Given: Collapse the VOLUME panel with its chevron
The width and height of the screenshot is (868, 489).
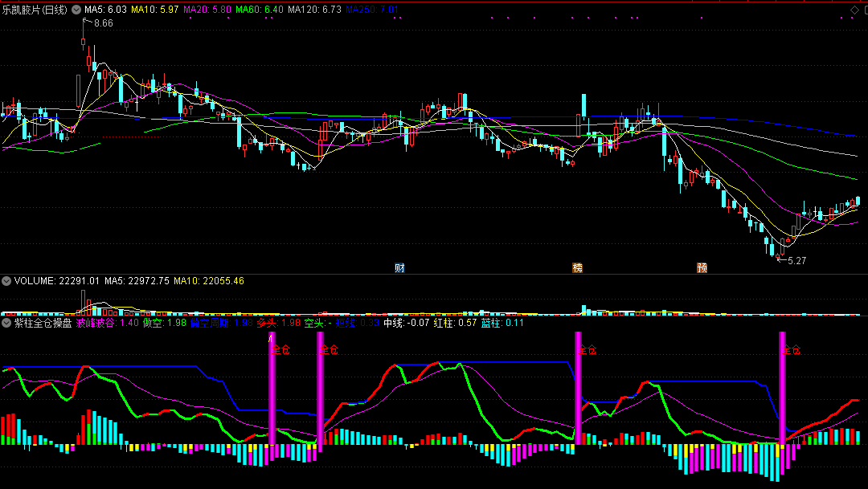Looking at the screenshot, I should [x=6, y=281].
